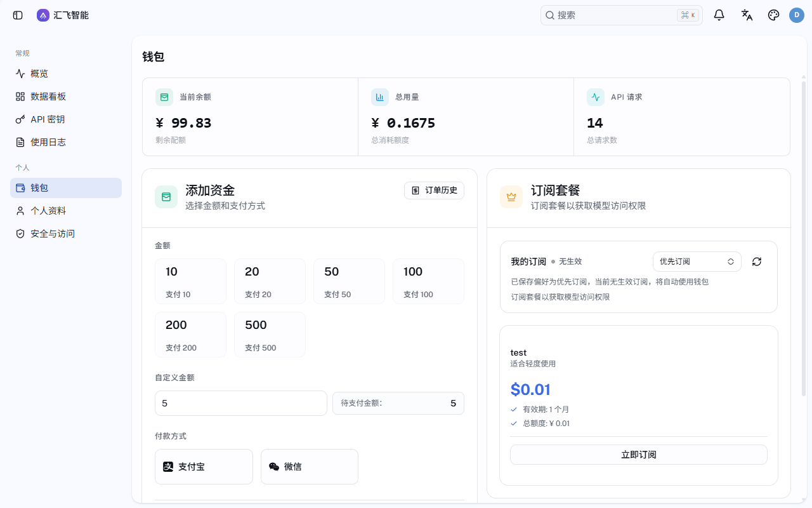Click the 待支付金额 amount display
This screenshot has width=812, height=508.
point(398,403)
